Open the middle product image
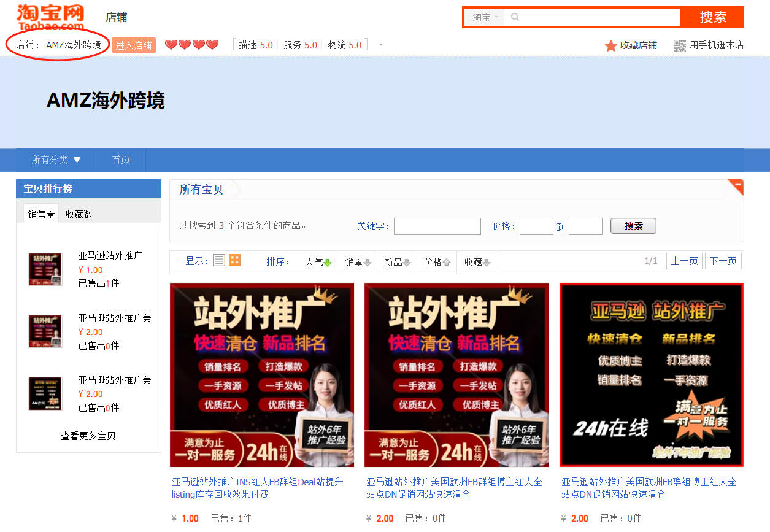 click(x=456, y=375)
